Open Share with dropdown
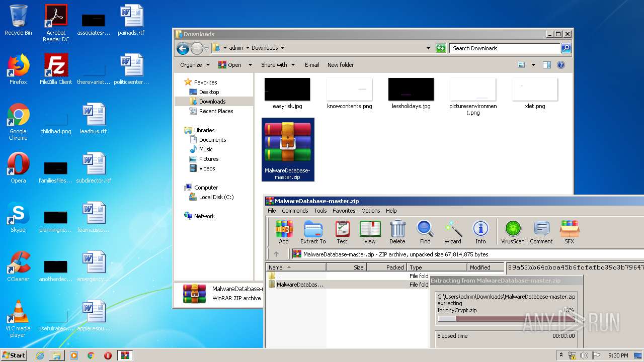The width and height of the screenshot is (644, 362). tap(277, 65)
